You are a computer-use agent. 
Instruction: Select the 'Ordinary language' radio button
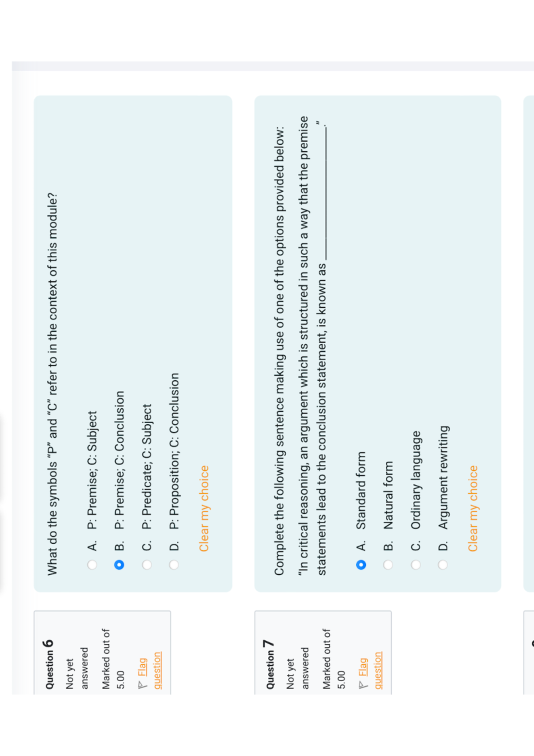[416, 565]
